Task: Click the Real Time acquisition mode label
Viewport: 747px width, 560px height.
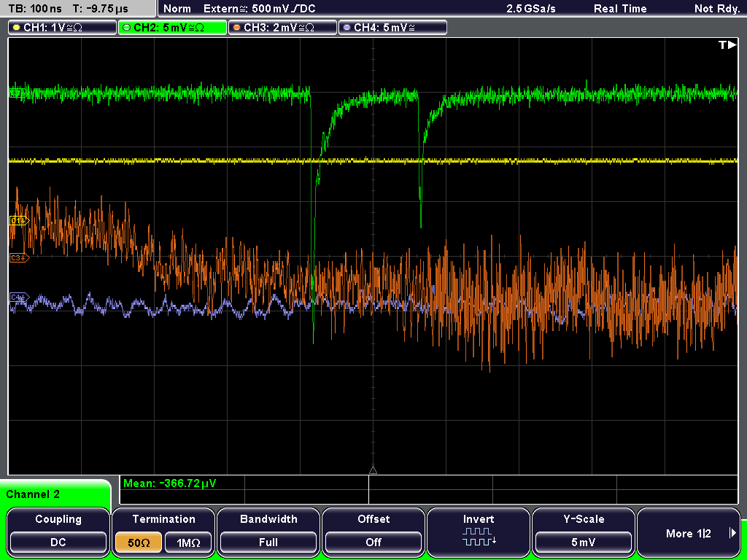Action: (620, 9)
